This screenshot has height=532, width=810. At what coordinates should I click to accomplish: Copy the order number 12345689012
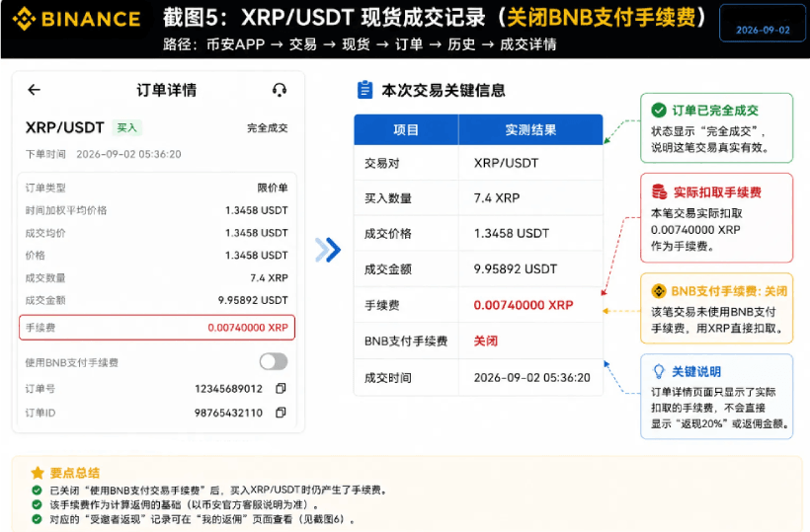pyautogui.click(x=281, y=388)
